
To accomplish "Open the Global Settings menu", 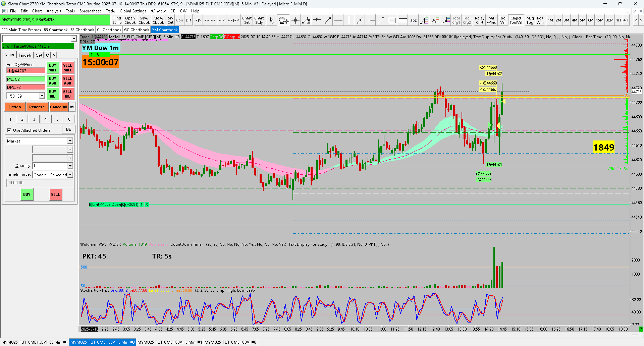I will (x=133, y=11).
